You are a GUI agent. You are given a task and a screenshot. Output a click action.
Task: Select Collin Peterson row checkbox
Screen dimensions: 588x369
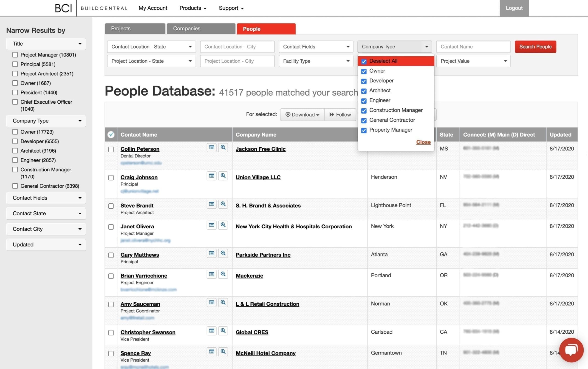(111, 149)
